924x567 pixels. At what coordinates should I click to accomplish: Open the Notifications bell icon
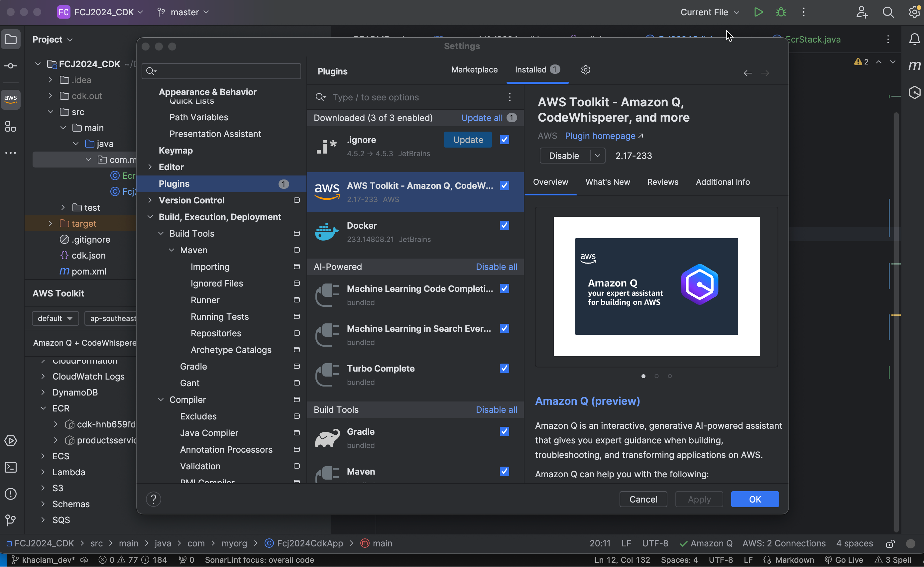pos(914,39)
